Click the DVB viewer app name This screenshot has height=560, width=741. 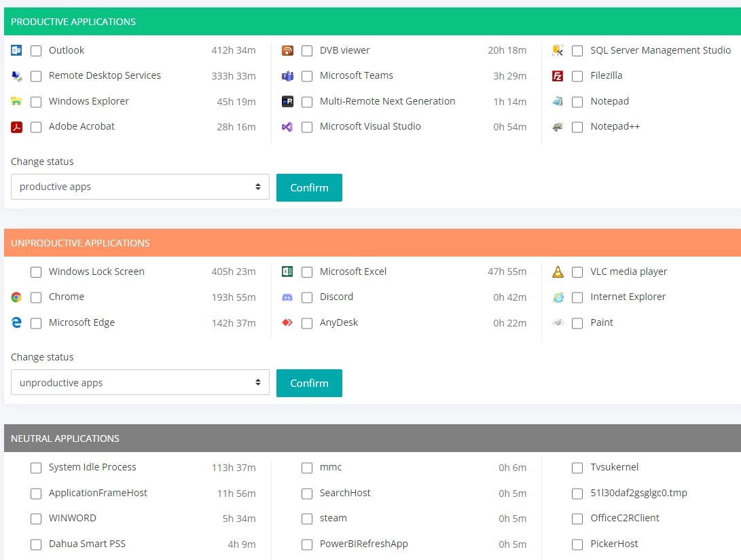[344, 50]
